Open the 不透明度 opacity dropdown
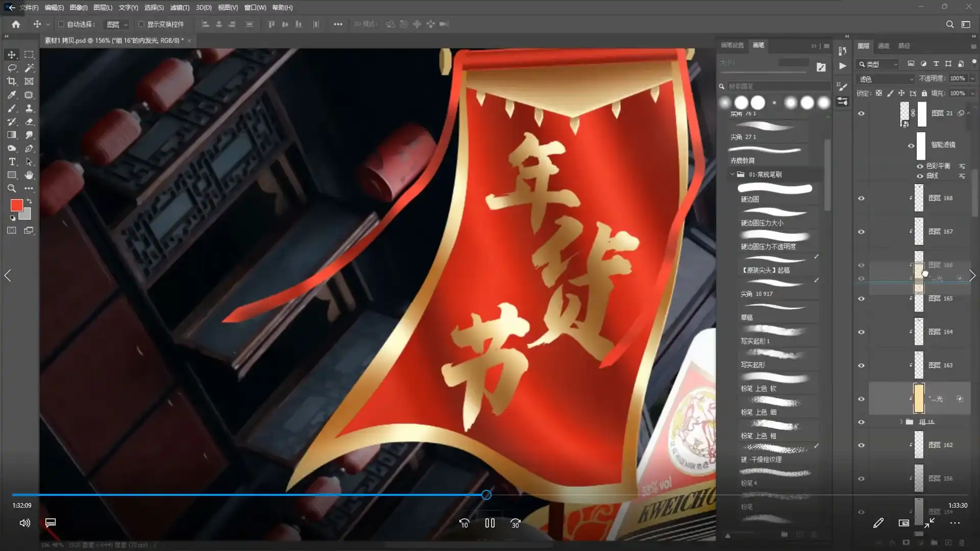 973,78
